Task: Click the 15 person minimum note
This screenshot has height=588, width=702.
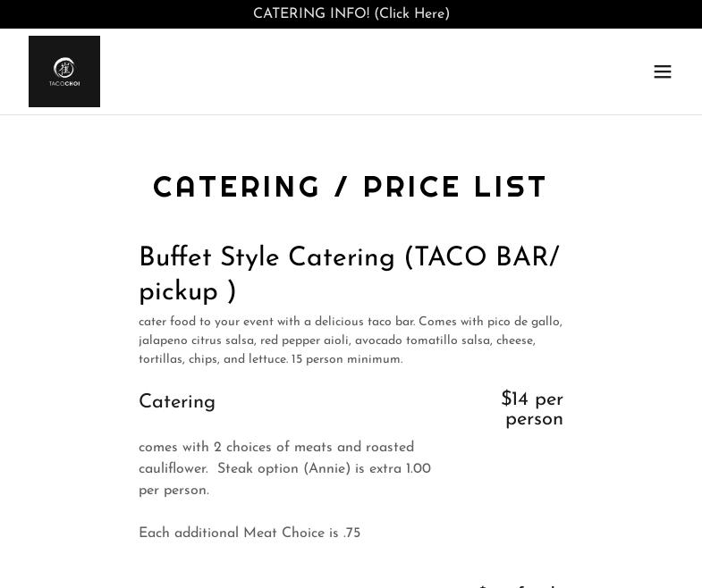Action: click(347, 359)
